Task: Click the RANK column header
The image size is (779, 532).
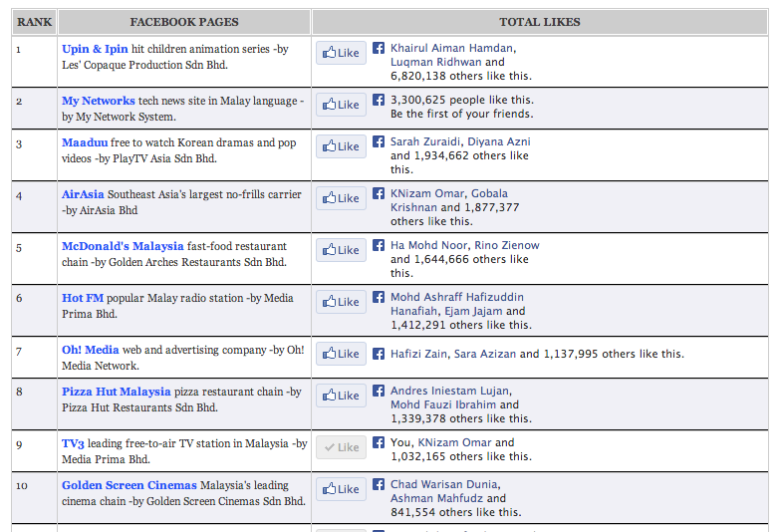Action: 34,22
